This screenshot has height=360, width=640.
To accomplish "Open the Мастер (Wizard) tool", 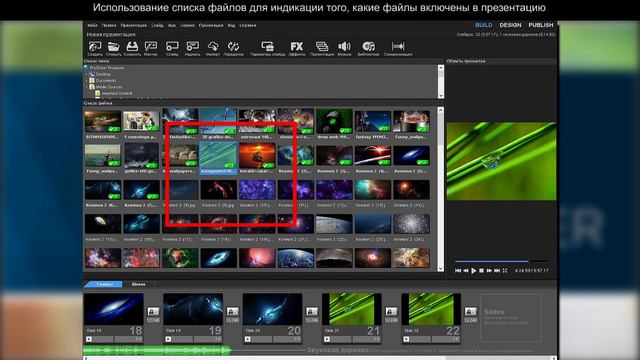I will coord(151,48).
